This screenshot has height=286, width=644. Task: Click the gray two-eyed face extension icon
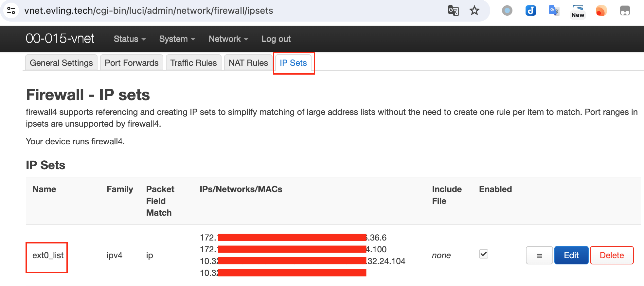[x=625, y=11]
